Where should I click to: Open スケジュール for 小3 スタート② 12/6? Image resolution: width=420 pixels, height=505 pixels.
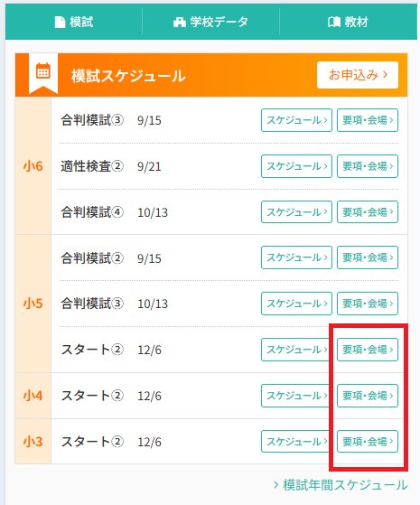tap(296, 441)
